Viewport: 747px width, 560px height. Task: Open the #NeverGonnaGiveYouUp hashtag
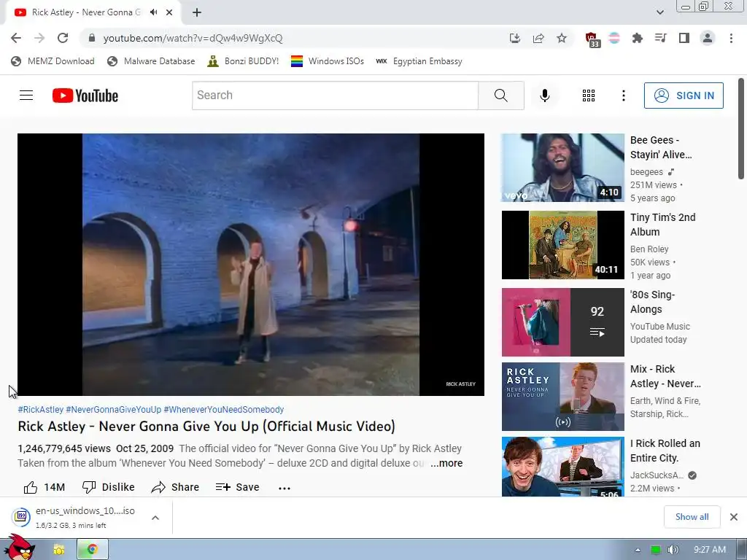tap(113, 410)
